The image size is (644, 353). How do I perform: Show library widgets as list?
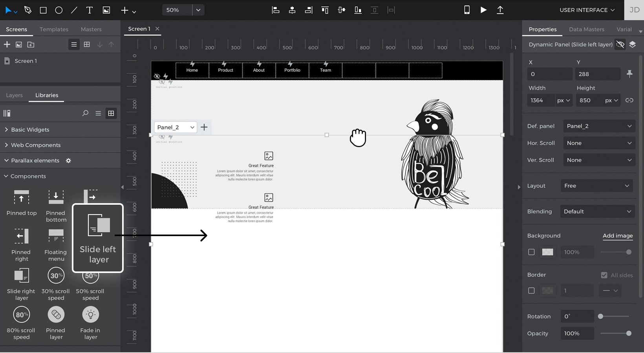coord(98,113)
